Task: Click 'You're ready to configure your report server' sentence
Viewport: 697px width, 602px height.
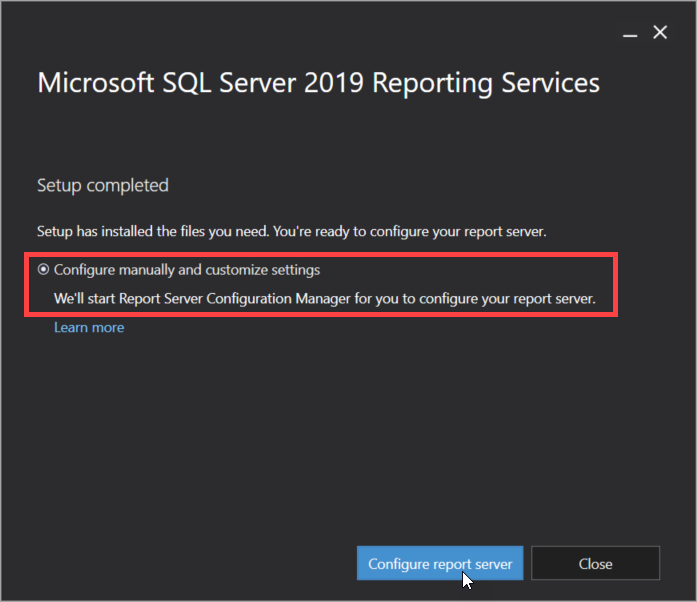Action: coord(409,231)
